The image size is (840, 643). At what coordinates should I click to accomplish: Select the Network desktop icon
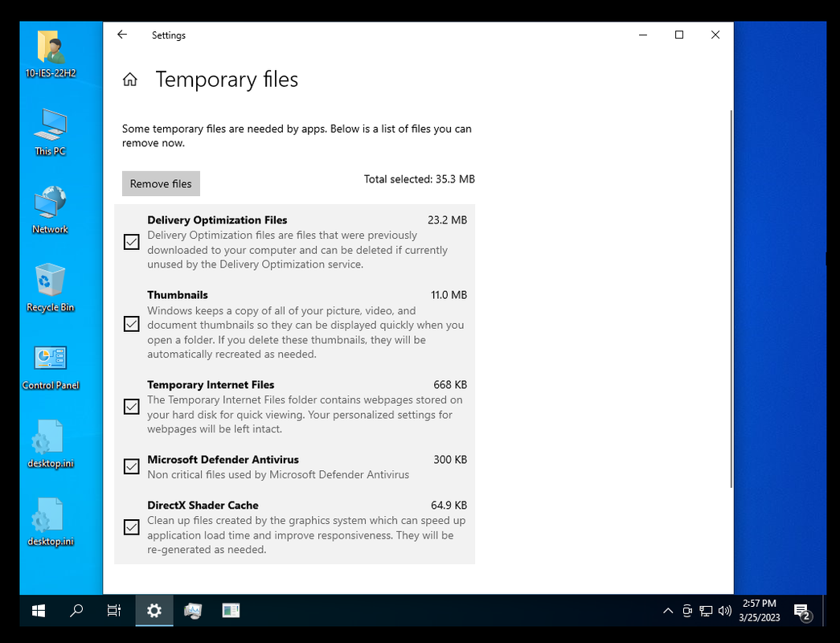coord(51,210)
